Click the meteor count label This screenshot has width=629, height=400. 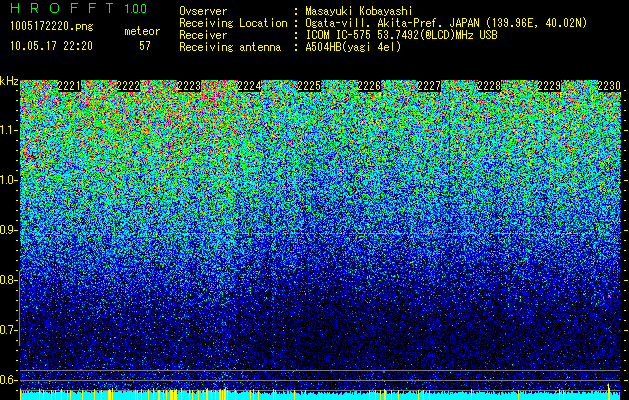point(142,31)
